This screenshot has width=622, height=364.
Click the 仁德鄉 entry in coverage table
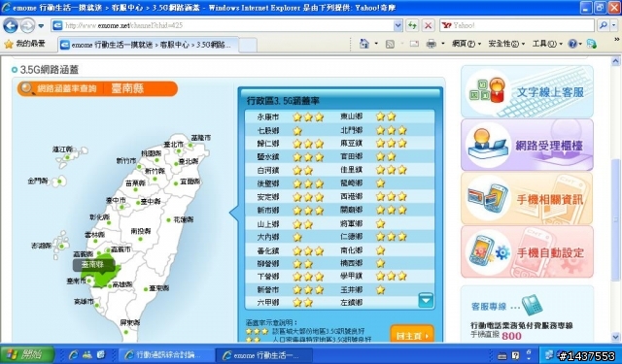click(352, 237)
